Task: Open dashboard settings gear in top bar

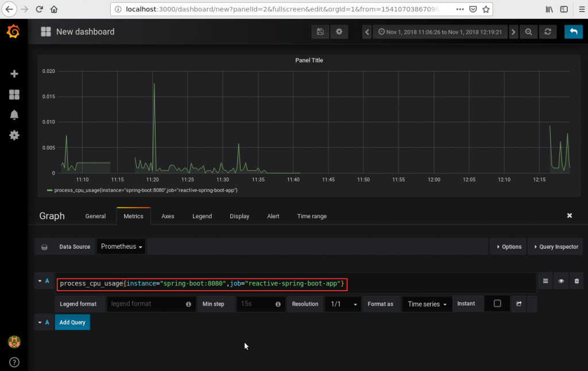Action: click(x=339, y=32)
